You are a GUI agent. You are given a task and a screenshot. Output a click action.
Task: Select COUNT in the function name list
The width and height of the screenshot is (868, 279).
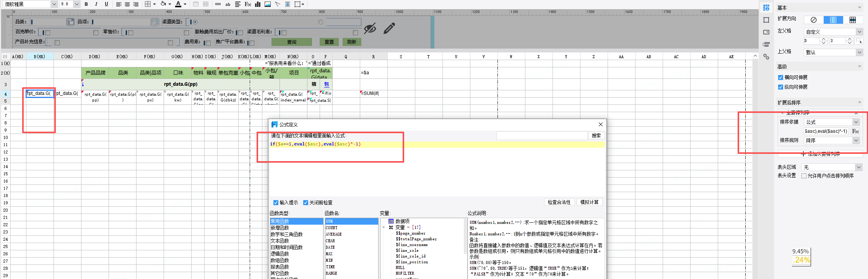tap(332, 228)
